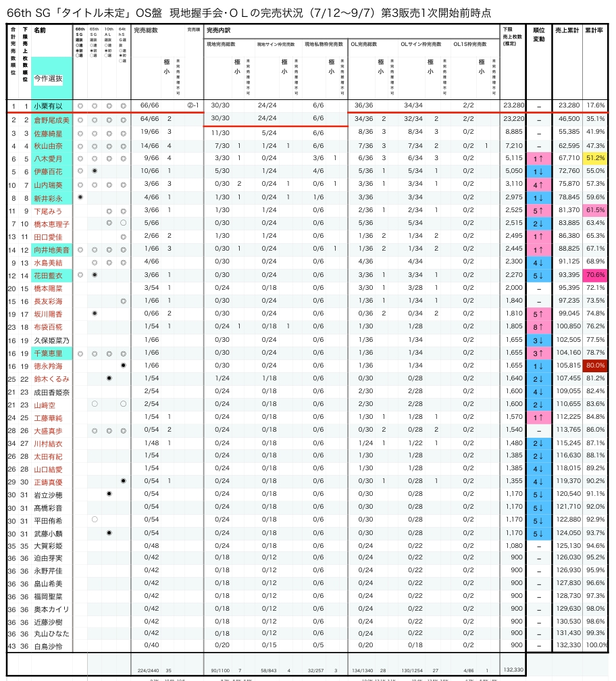Click the 2↓ rank-down badge for 橋本恵理子
This screenshot has width=616, height=681.
pyautogui.click(x=538, y=223)
